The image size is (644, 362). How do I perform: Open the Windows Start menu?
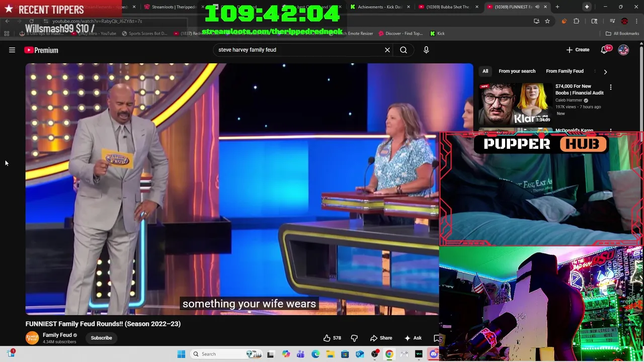click(181, 354)
